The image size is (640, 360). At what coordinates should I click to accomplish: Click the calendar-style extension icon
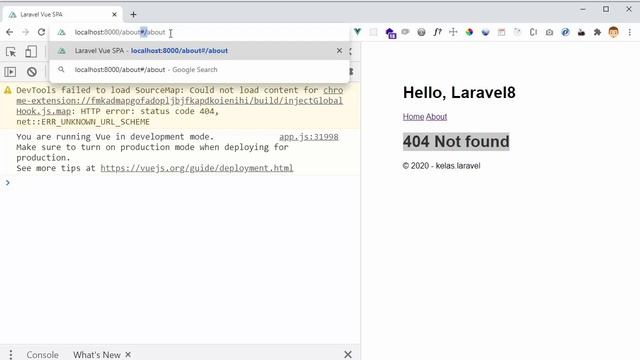click(x=501, y=32)
